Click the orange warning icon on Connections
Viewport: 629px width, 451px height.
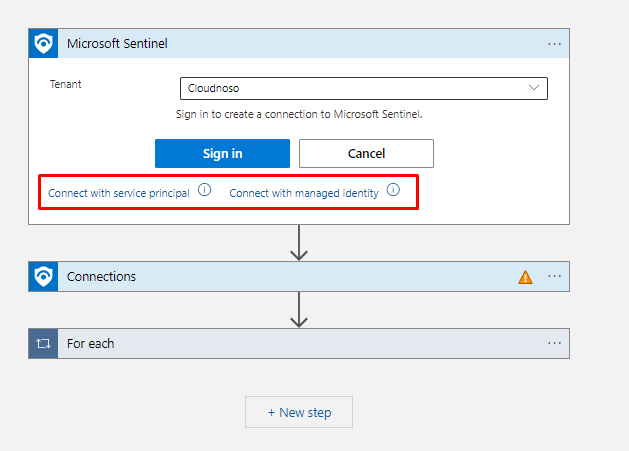[x=525, y=277]
